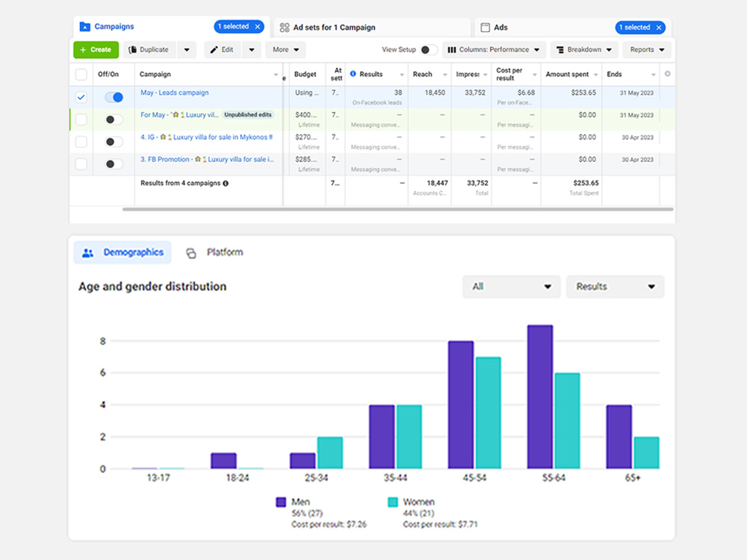The image size is (747, 560).
Task: Click the Men bar for 65+ age group
Action: [x=619, y=437]
